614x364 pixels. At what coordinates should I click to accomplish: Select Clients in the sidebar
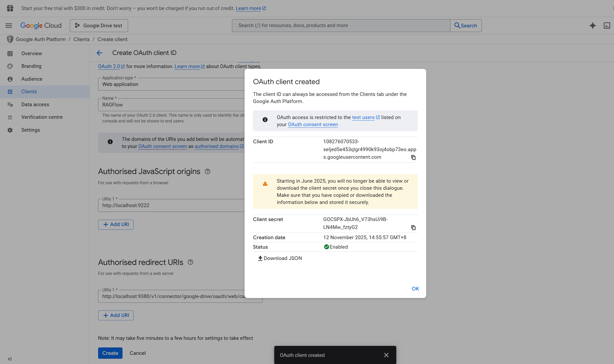(45, 92)
